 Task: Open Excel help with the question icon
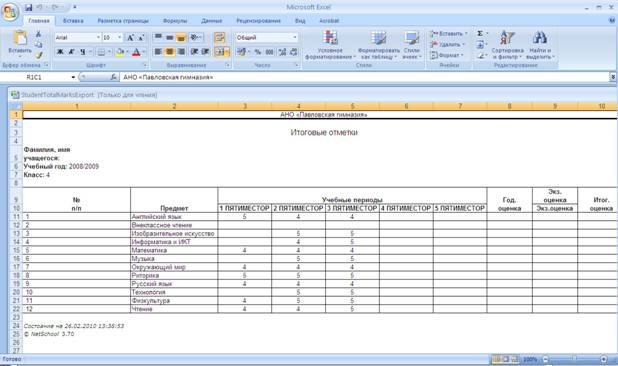click(612, 20)
